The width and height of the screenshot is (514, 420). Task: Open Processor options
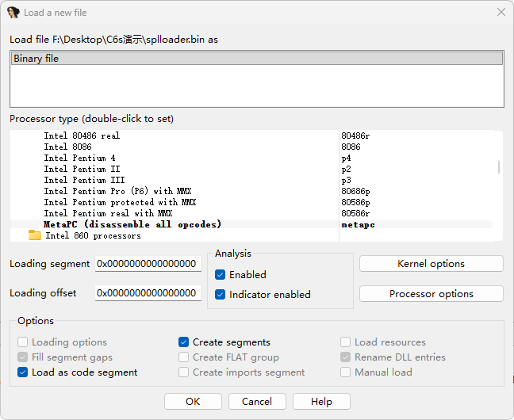tap(431, 294)
